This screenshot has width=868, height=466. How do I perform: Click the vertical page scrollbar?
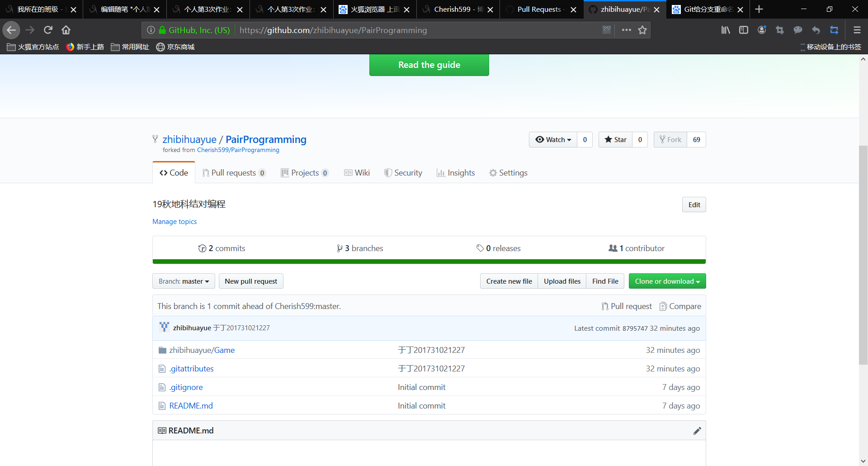pyautogui.click(x=863, y=256)
